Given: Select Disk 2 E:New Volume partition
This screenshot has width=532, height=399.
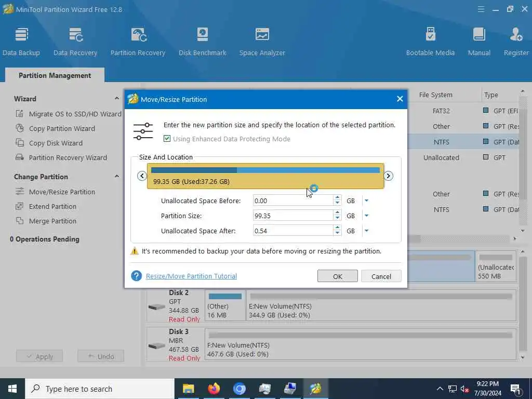Looking at the screenshot, I should (x=381, y=305).
